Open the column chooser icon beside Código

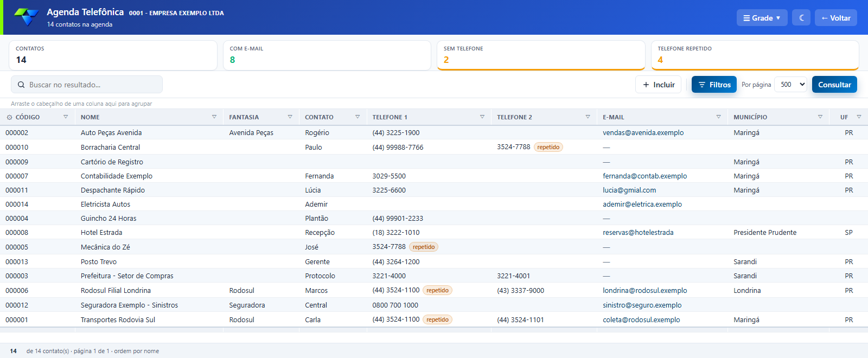[x=9, y=117]
